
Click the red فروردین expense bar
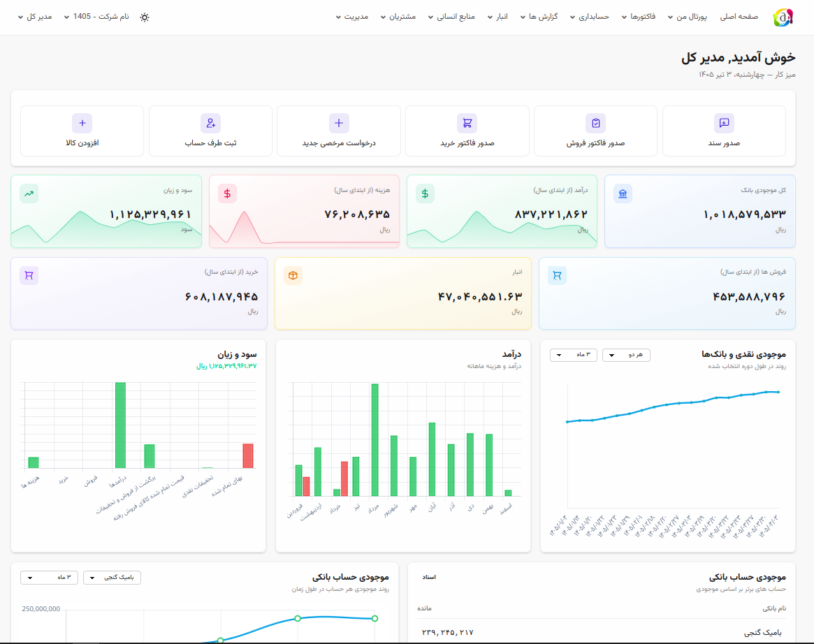coord(306,487)
